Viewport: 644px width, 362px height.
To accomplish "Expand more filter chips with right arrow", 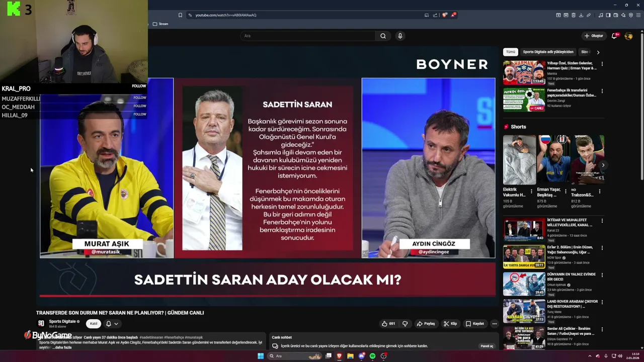I will [598, 52].
